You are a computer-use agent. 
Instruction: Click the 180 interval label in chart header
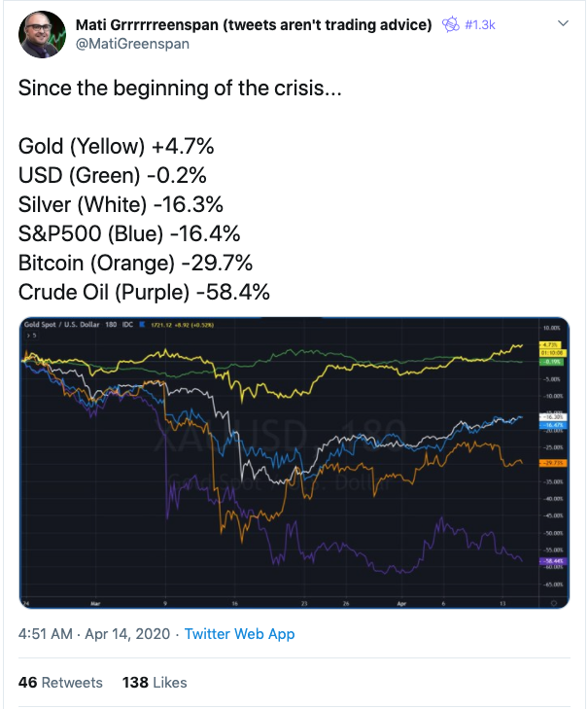(x=111, y=324)
